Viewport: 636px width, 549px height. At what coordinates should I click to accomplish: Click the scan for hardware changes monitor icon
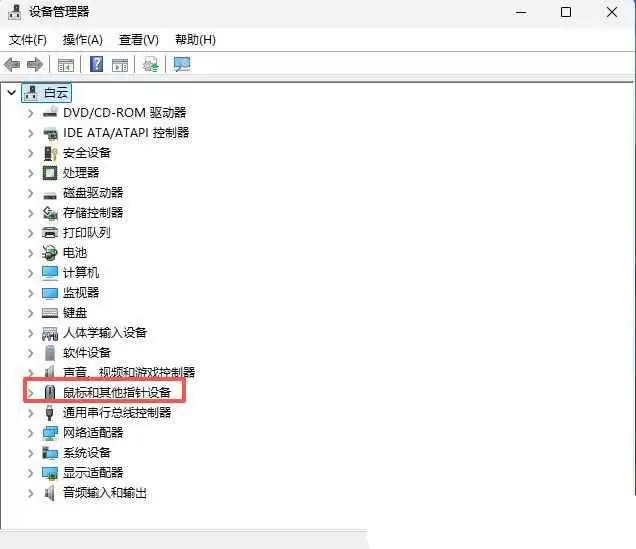182,64
